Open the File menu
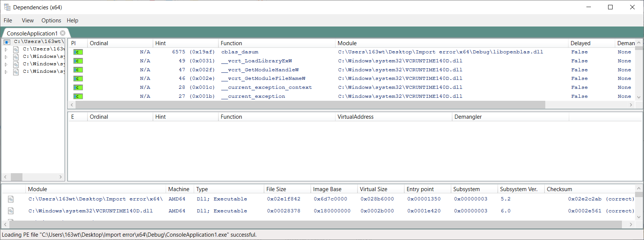The image size is (644, 240). click(x=8, y=21)
